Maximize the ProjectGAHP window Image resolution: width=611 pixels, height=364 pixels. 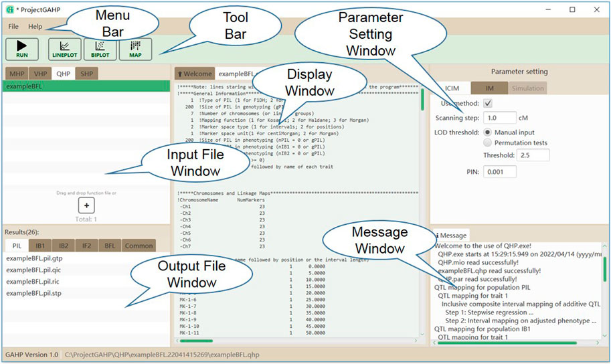point(572,9)
